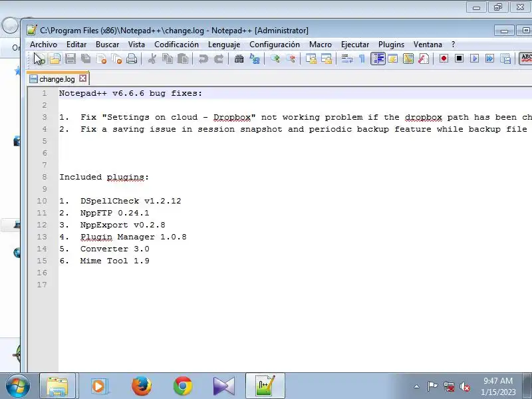Click the Replace toolbar icon
This screenshot has height=399, width=532.
[x=255, y=59]
